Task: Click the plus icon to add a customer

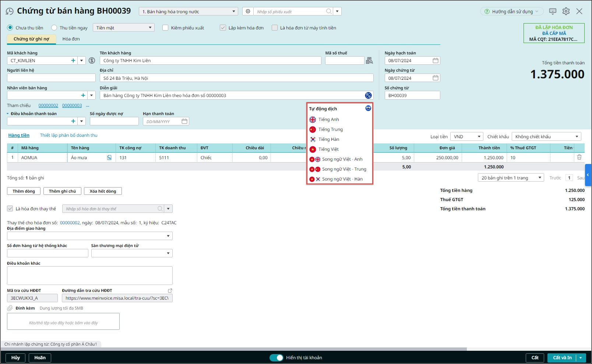Action: click(73, 61)
